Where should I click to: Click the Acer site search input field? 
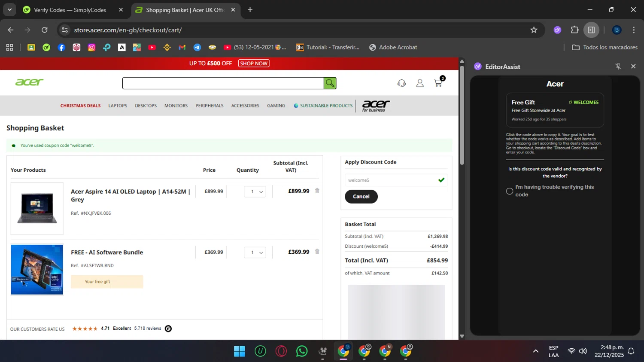tap(223, 83)
